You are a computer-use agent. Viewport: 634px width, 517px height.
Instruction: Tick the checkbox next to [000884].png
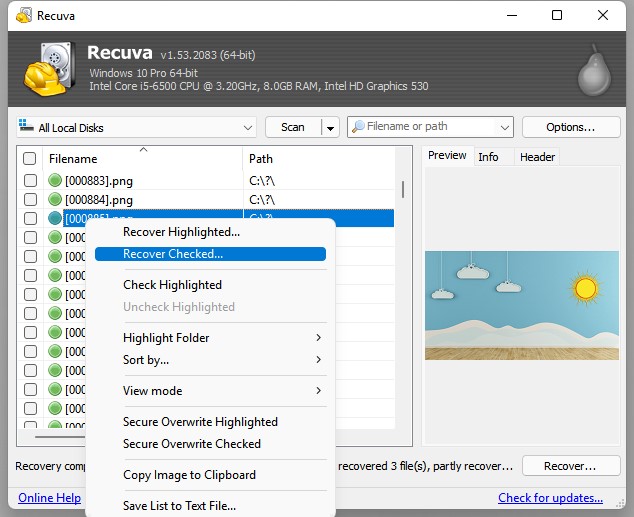coord(30,200)
